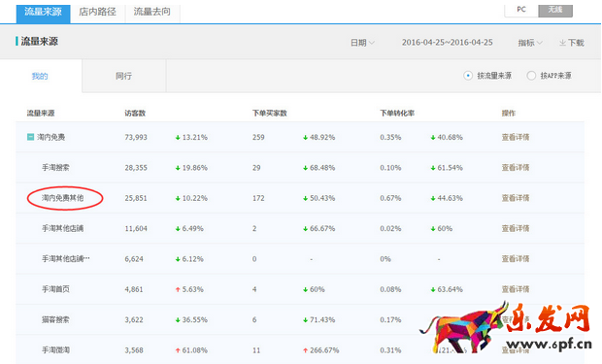Click the download icon next to 下载

pyautogui.click(x=562, y=43)
